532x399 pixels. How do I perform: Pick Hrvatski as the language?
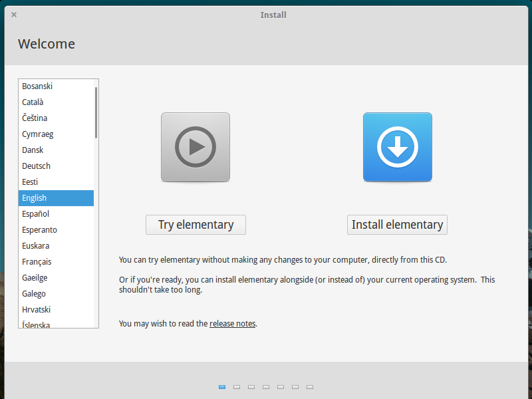point(56,309)
